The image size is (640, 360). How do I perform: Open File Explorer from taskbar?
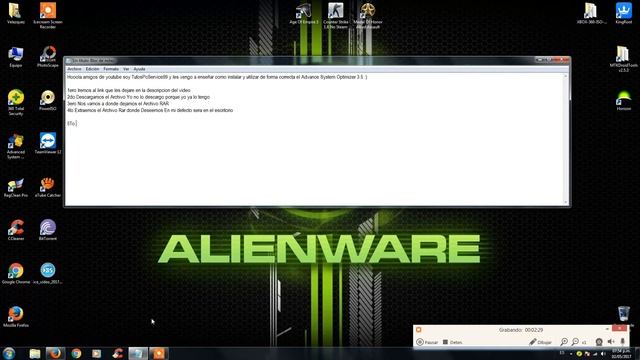[x=35, y=353]
